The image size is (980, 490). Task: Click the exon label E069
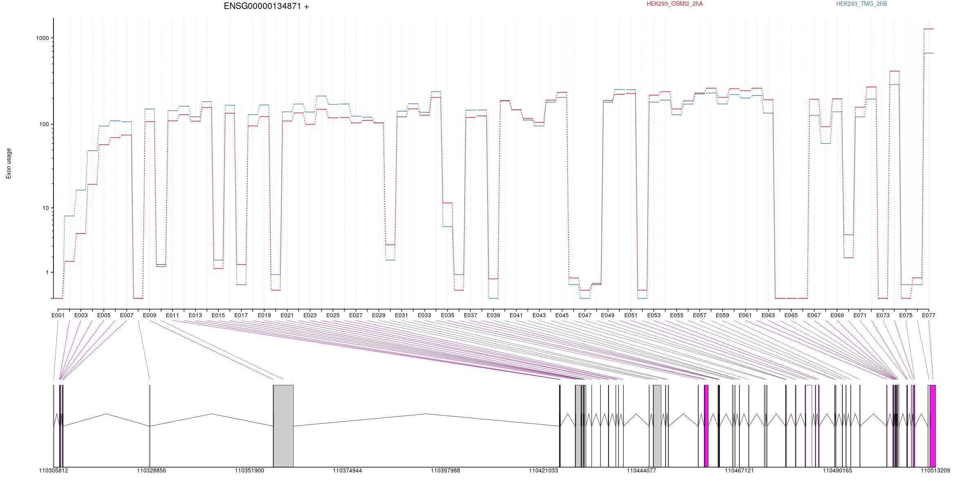coord(837,315)
